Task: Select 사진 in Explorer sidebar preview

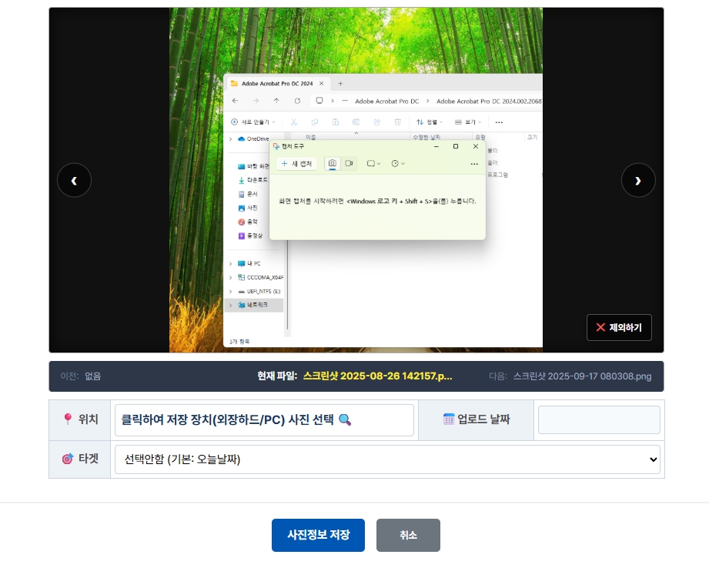Action: click(248, 208)
